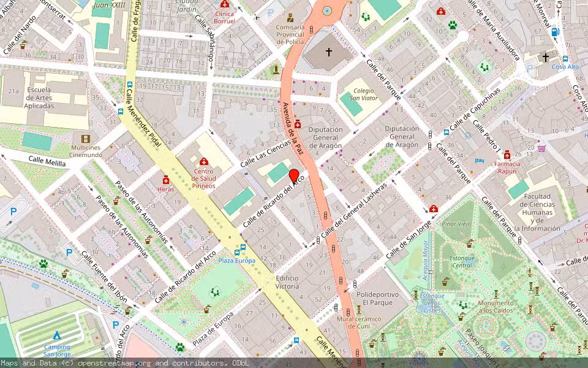Click the red location marker on Calle de Ricardo del Arco

click(x=294, y=174)
